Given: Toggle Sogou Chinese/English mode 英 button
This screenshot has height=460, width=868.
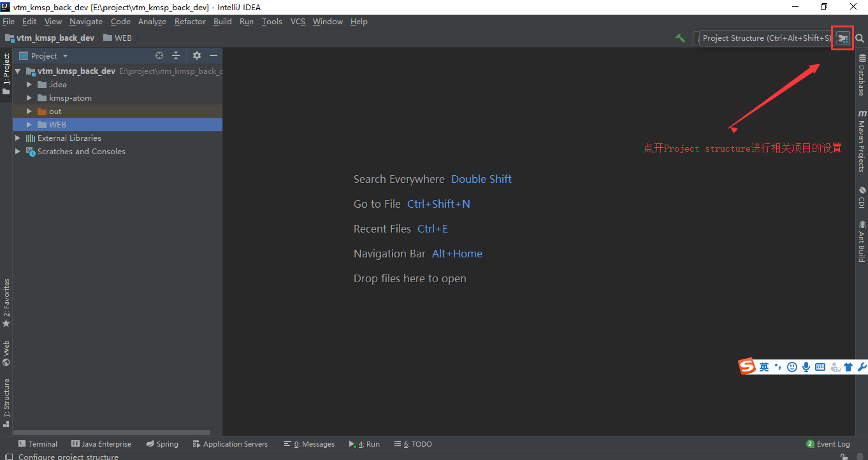Looking at the screenshot, I should (x=763, y=367).
